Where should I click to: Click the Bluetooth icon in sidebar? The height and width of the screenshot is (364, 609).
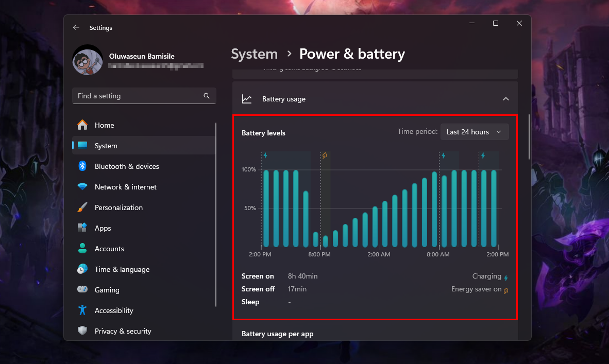[x=82, y=166]
